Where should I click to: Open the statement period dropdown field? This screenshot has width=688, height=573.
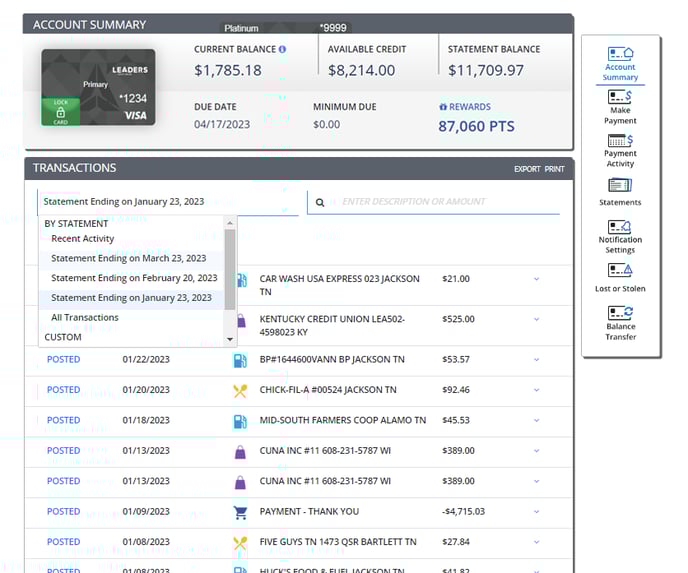(168, 202)
